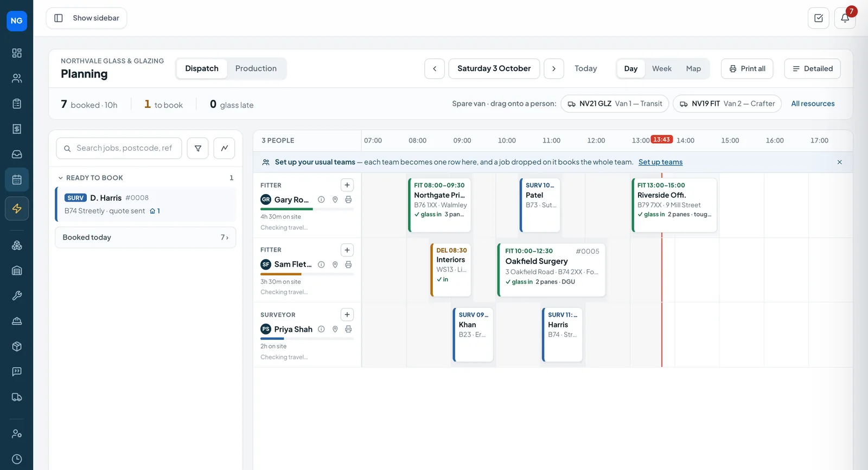The height and width of the screenshot is (470, 868).
Task: Open the delivery truck icon in sidebar
Action: (x=17, y=397)
